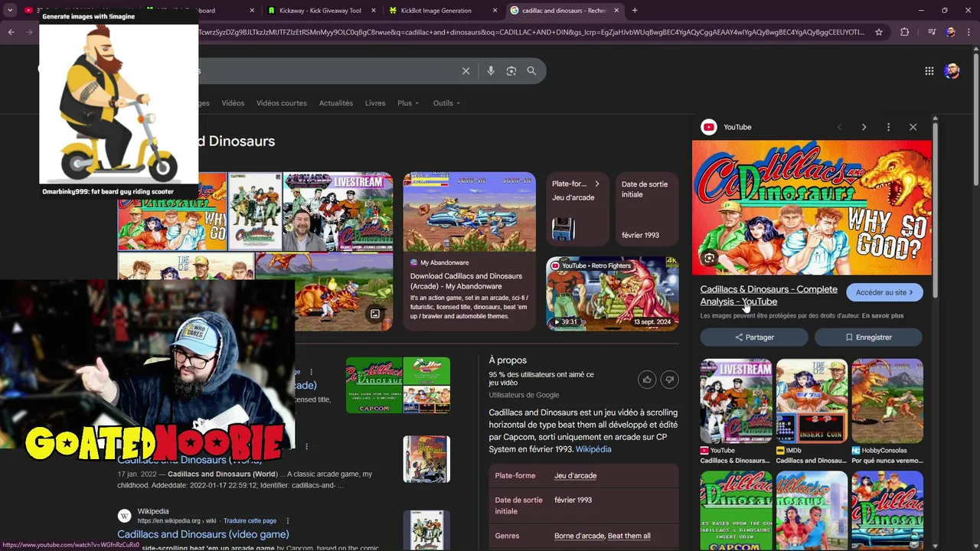Select the cadillac and dinosaurs tab

coord(563,11)
